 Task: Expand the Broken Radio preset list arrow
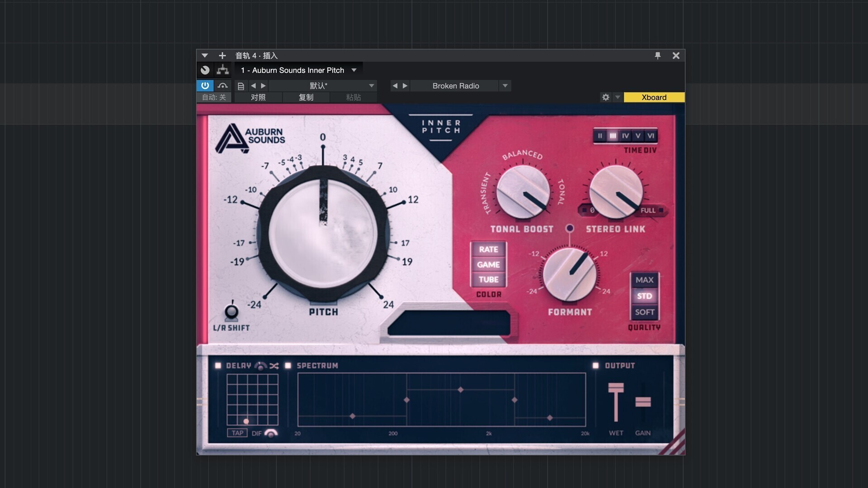505,86
